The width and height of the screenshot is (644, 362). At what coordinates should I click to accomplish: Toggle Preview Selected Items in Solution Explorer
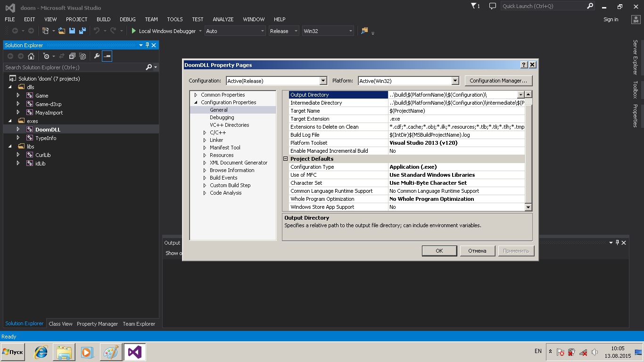coord(107,56)
